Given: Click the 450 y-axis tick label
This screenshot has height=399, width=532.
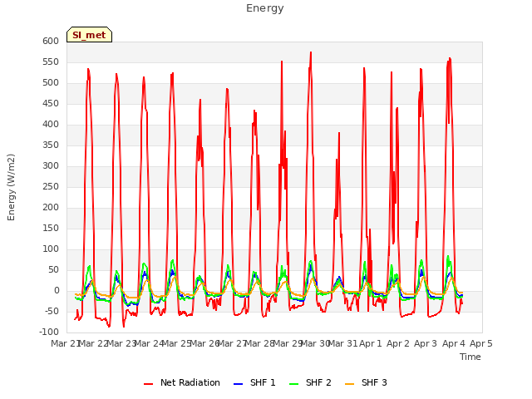Looking at the screenshot, I should click(51, 103).
